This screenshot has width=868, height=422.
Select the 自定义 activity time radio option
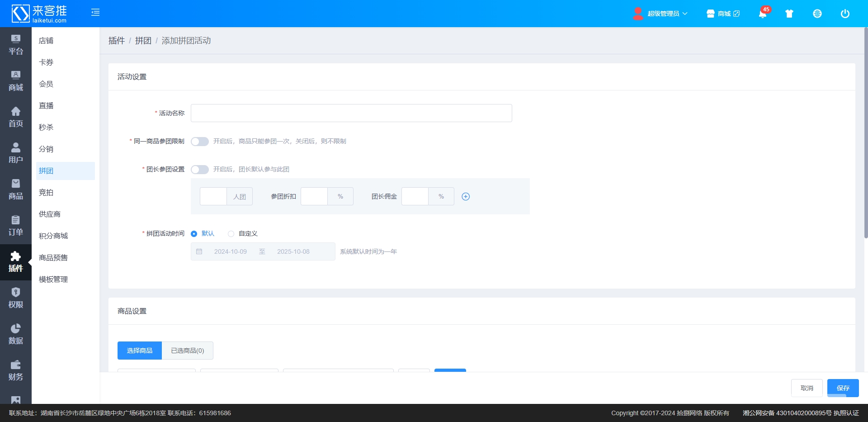(x=231, y=234)
